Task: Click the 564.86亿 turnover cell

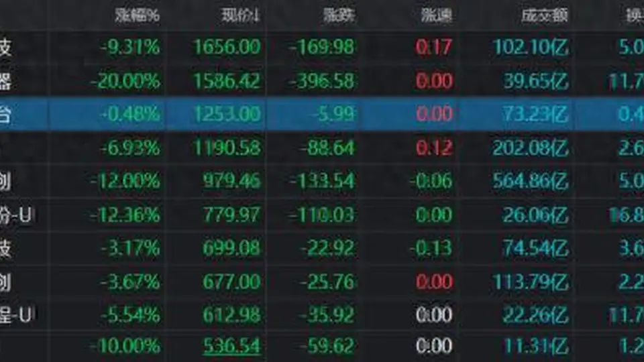Action: (x=531, y=181)
